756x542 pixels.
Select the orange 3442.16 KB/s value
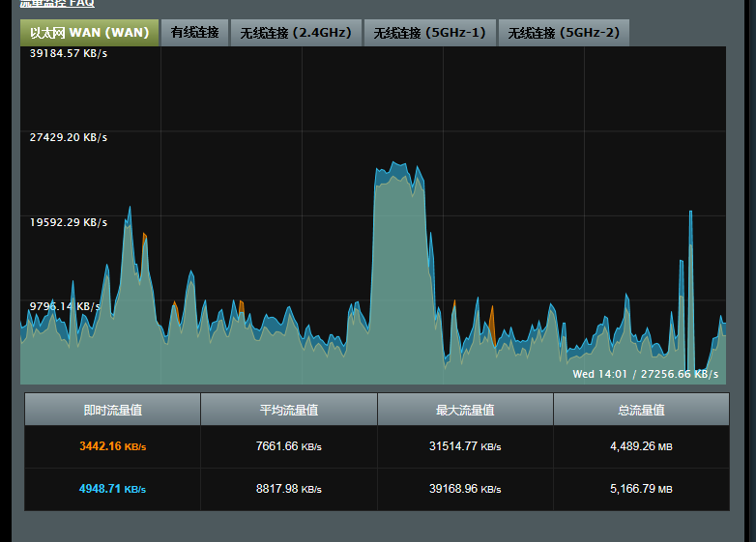coord(112,446)
